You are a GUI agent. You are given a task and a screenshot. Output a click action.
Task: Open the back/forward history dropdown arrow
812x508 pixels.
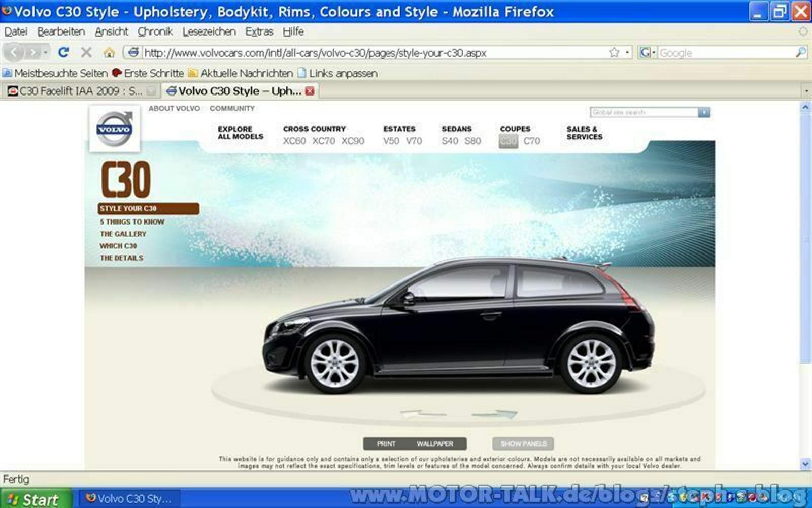[x=46, y=52]
